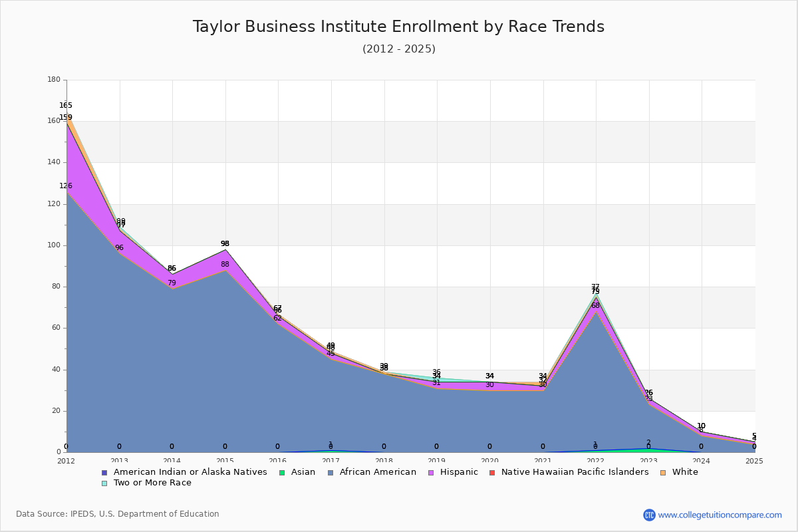Click the 180 y-axis label
798x532 pixels.
(54, 80)
